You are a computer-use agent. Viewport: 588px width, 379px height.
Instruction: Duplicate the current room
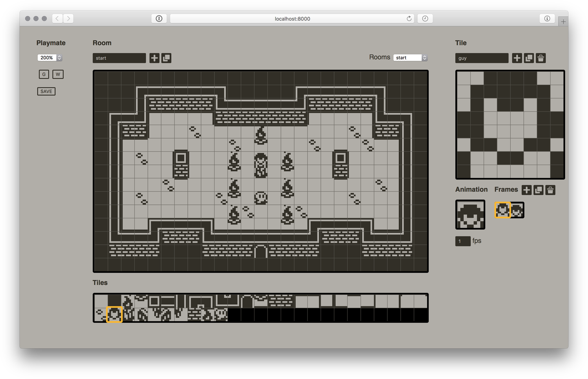[166, 58]
